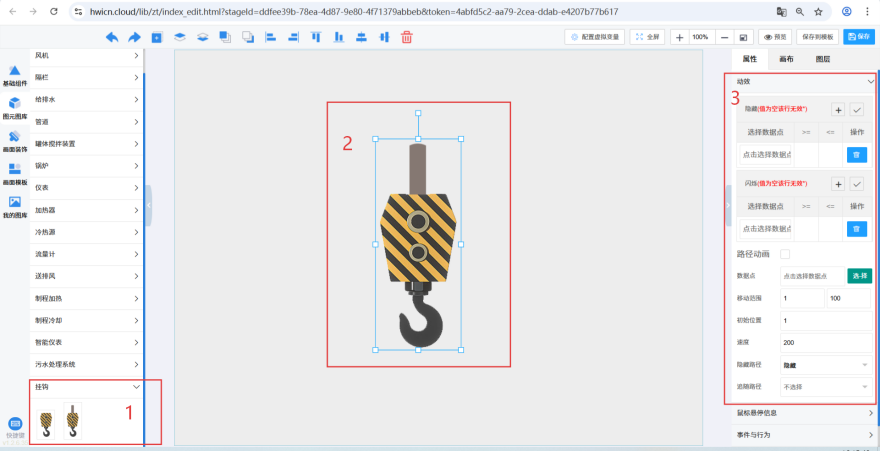Click the align left edges icon
The image size is (880, 451).
click(270, 37)
